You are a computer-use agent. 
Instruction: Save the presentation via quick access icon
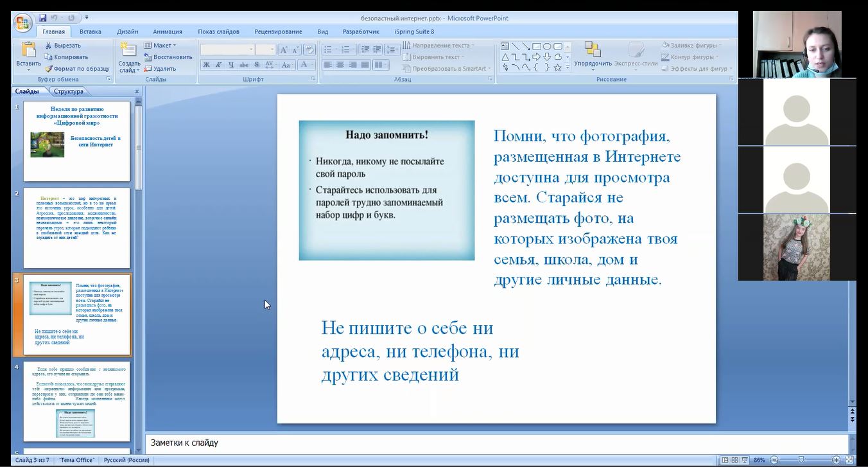point(43,17)
